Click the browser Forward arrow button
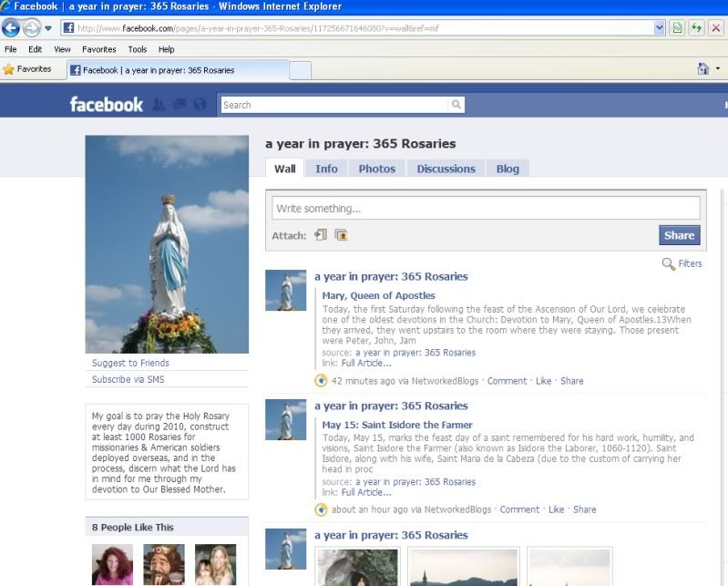The image size is (728, 586). 32,28
